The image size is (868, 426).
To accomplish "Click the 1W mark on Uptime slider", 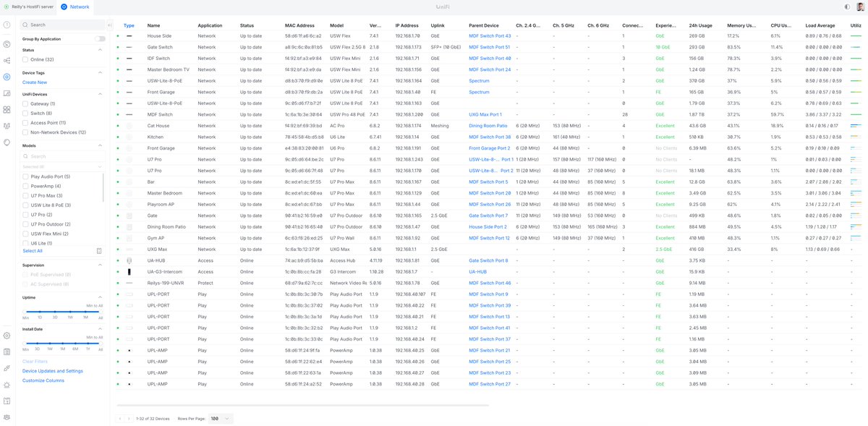I will tap(71, 318).
